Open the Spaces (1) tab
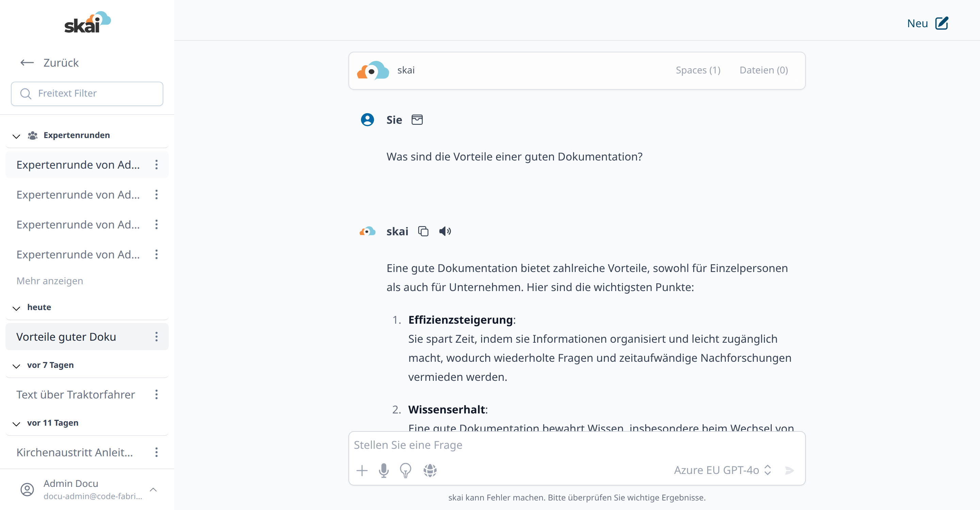 point(698,70)
